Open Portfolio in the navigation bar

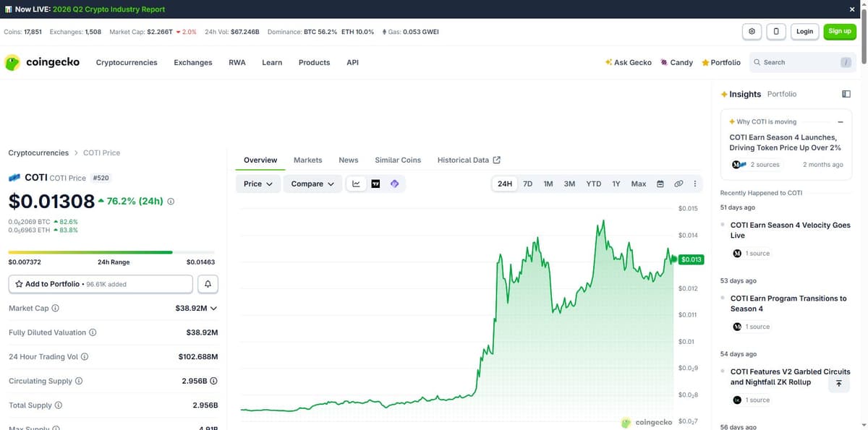pyautogui.click(x=720, y=63)
